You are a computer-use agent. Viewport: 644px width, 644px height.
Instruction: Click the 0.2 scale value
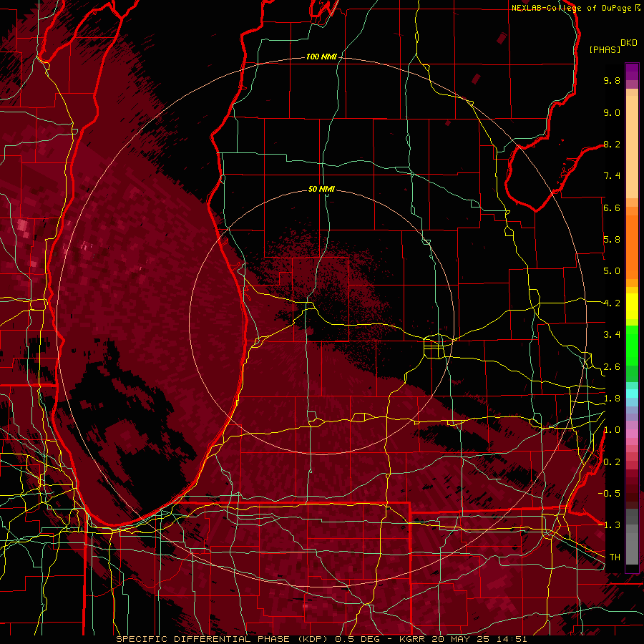(612, 462)
